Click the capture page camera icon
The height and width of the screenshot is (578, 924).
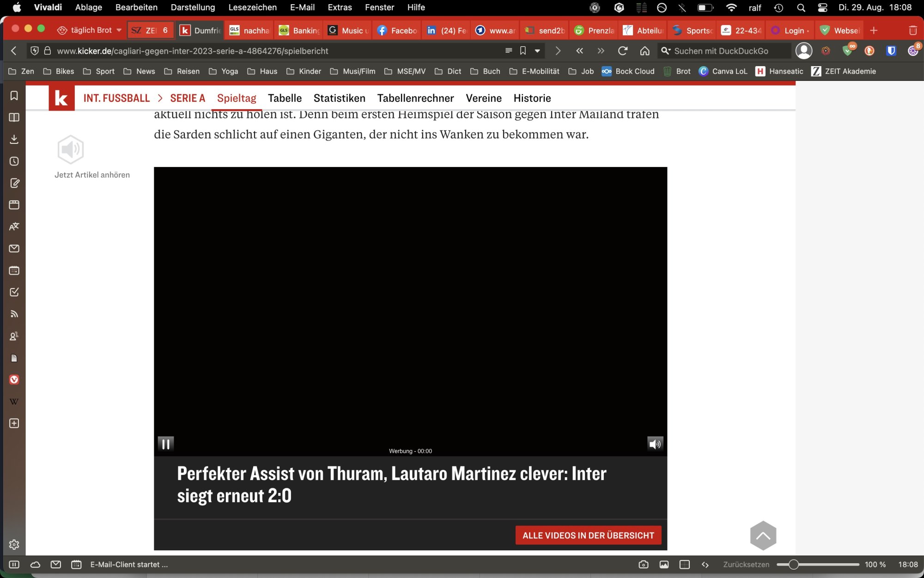coord(643,565)
